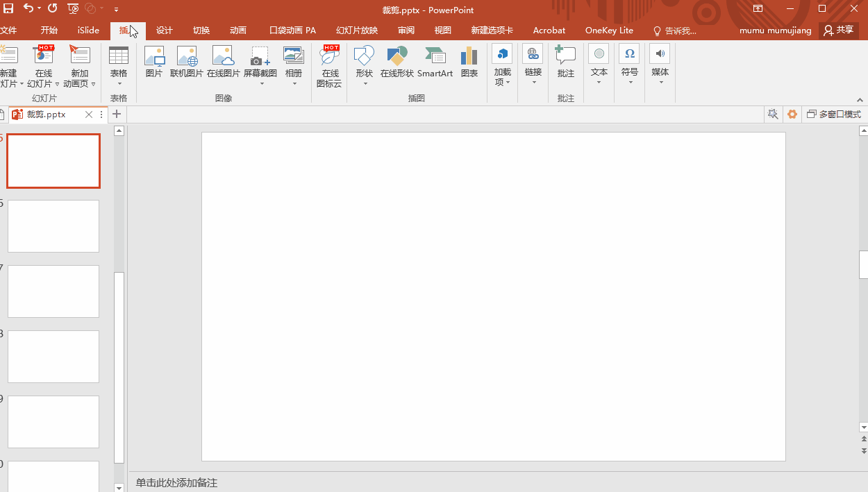
Task: Click the 联机图片 online pictures icon
Action: (187, 62)
